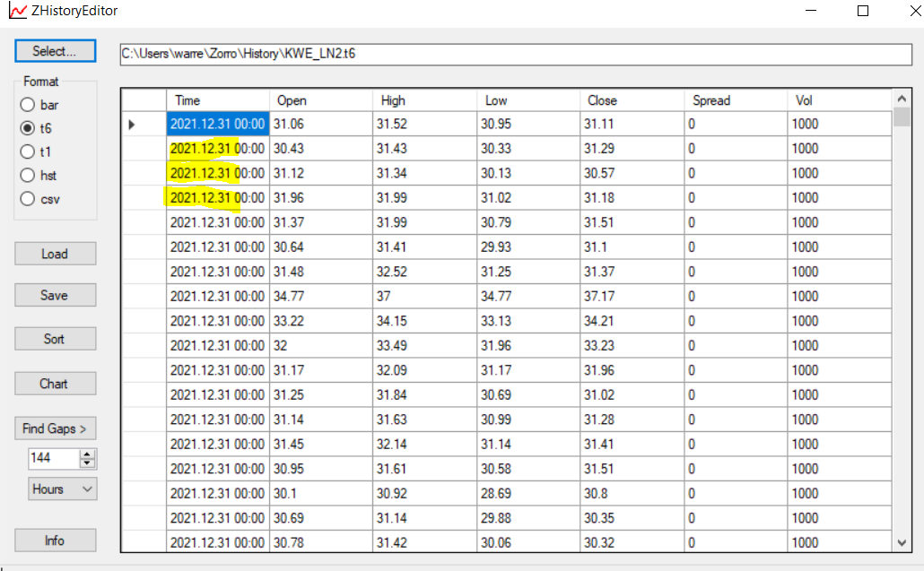Select the bar format radio button
Image resolution: width=924 pixels, height=571 pixels.
coord(28,105)
